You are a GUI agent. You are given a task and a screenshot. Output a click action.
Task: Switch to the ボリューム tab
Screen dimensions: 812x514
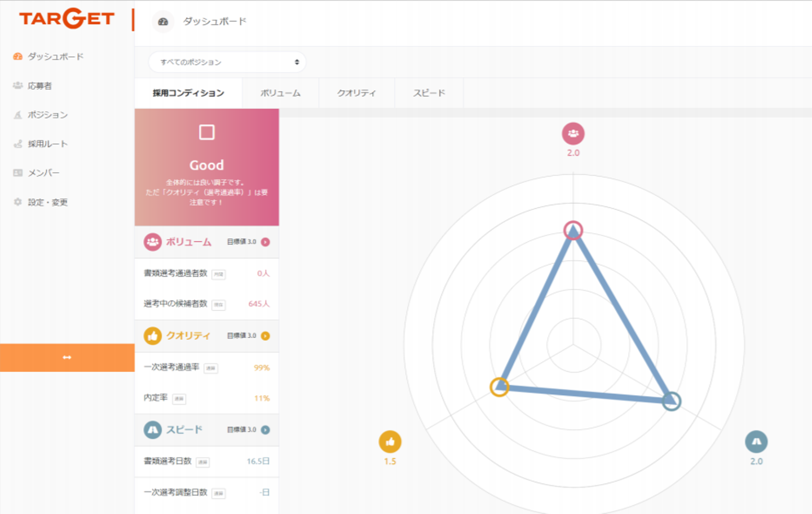pyautogui.click(x=280, y=93)
